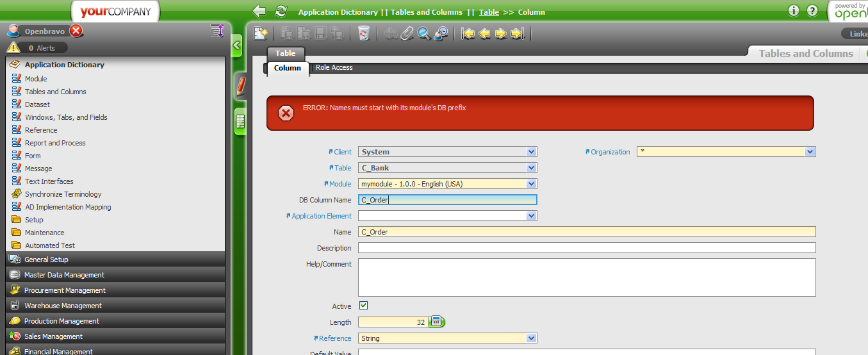Open audit trail user clock icon
The image size is (868, 355).
click(x=441, y=33)
